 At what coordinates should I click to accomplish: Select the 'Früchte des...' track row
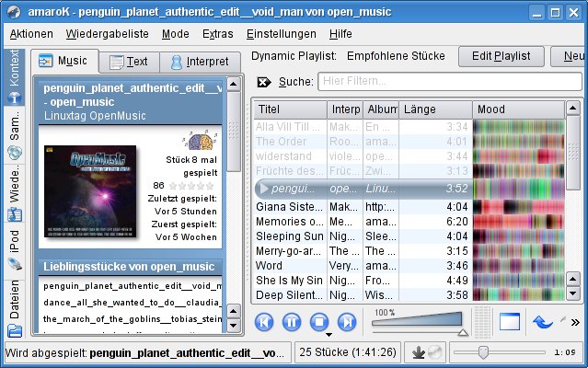(409, 171)
